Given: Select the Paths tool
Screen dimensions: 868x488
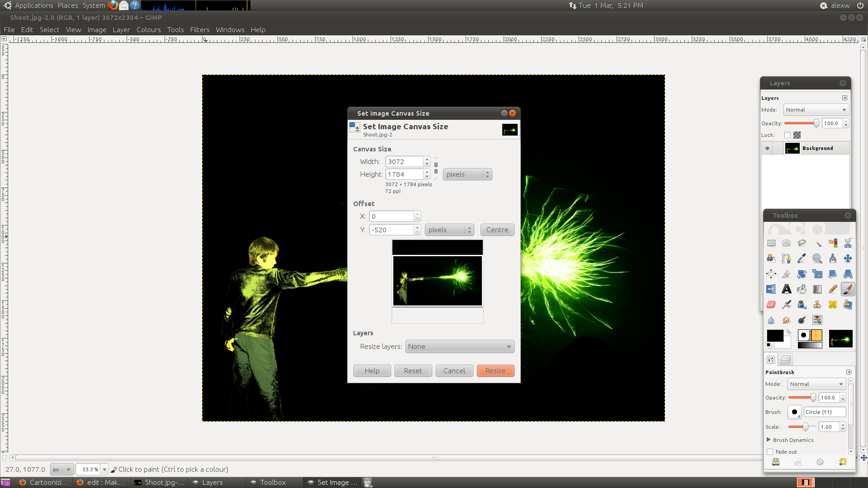Looking at the screenshot, I should click(x=787, y=258).
